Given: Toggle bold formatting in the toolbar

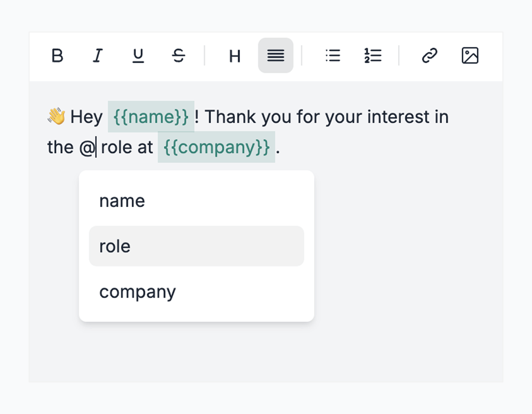Looking at the screenshot, I should [58, 56].
